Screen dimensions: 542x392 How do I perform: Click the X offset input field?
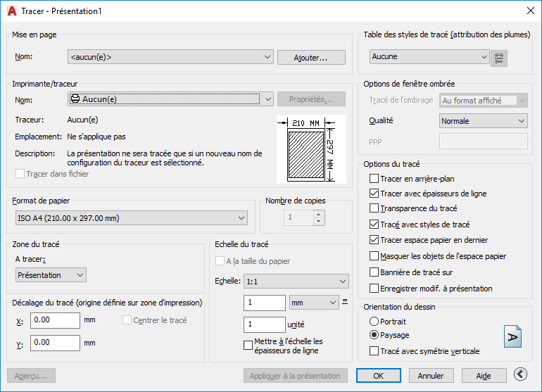55,320
